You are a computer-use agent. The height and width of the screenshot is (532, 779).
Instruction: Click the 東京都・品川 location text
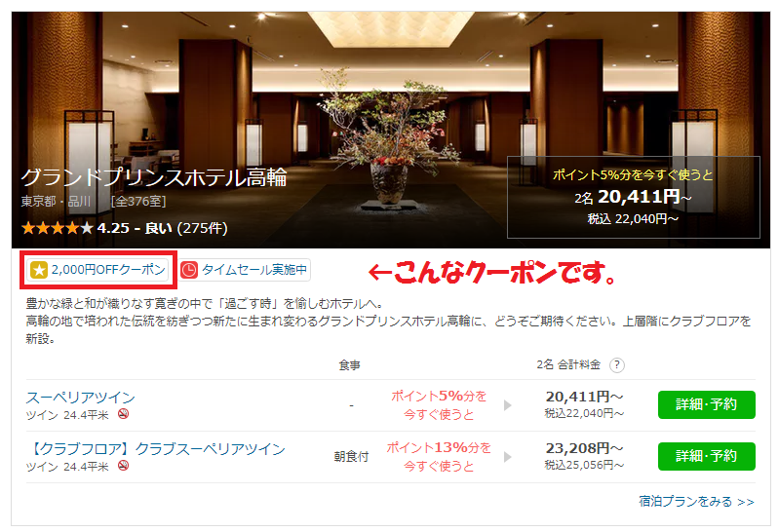pos(56,201)
